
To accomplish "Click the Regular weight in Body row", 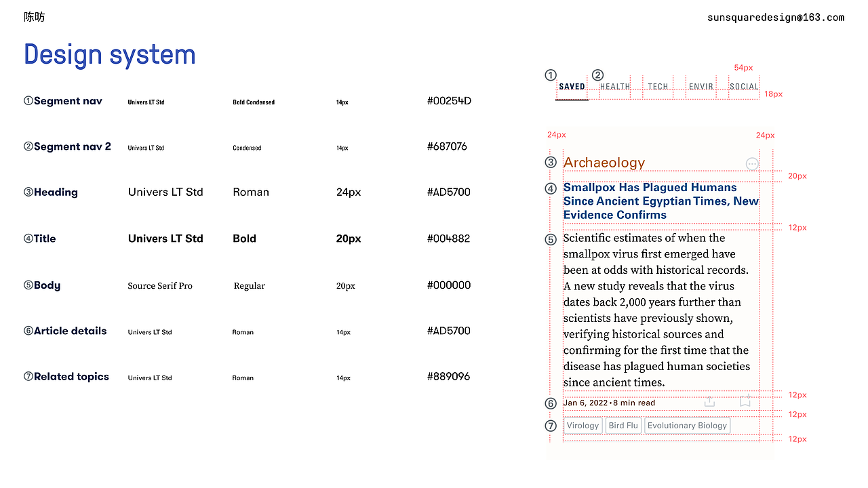I will (x=250, y=286).
